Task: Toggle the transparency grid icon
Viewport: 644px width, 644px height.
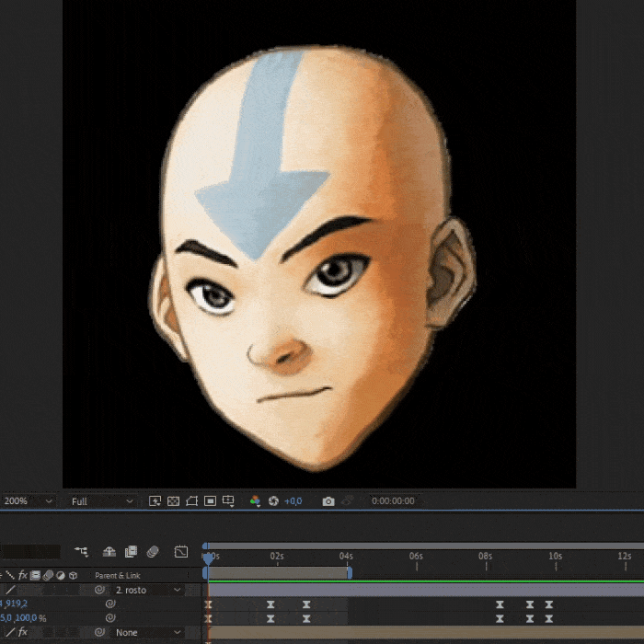Action: [x=173, y=501]
